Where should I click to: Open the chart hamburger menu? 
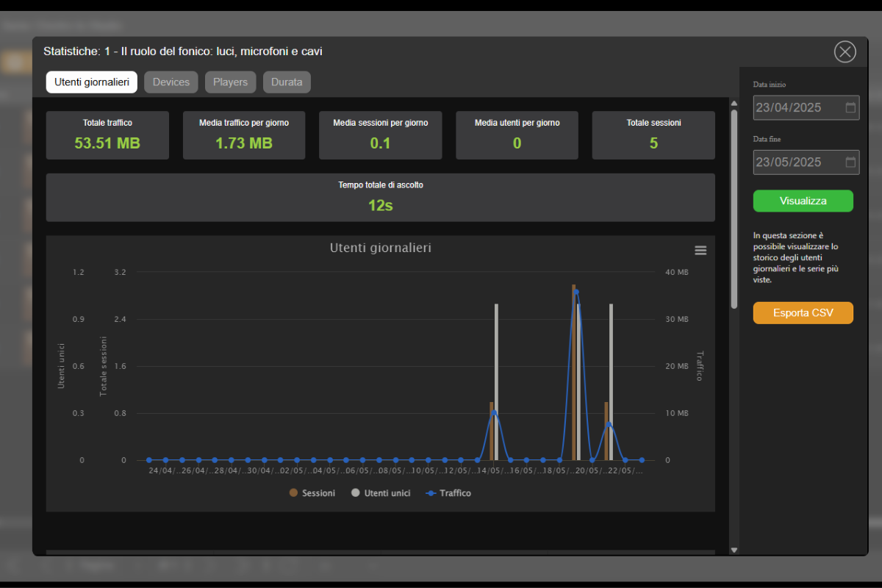(700, 251)
